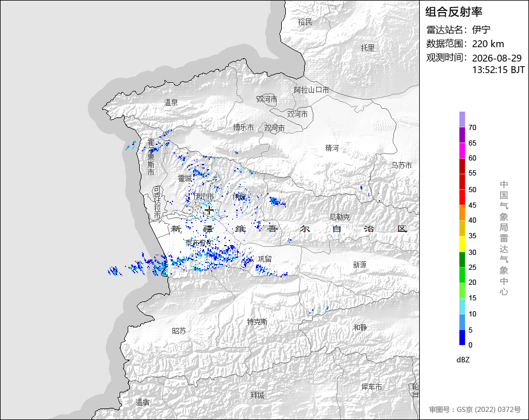Screen dimensions: 529x420
Task: Click the radar station cross marker
Action: [209, 211]
